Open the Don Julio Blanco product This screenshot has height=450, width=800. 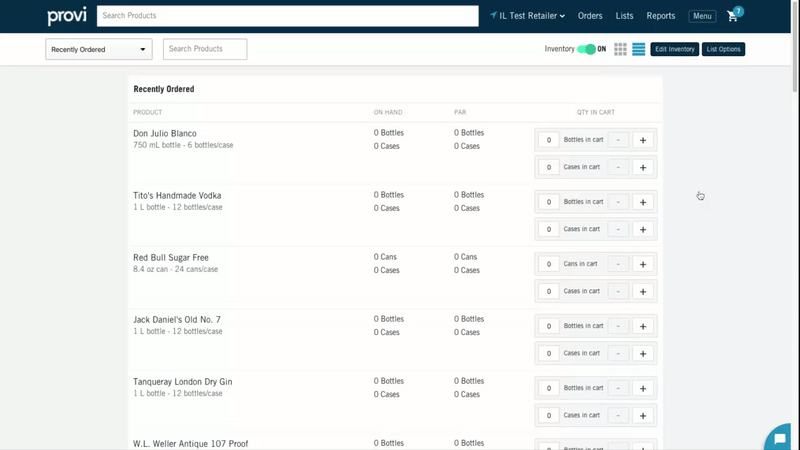point(165,134)
